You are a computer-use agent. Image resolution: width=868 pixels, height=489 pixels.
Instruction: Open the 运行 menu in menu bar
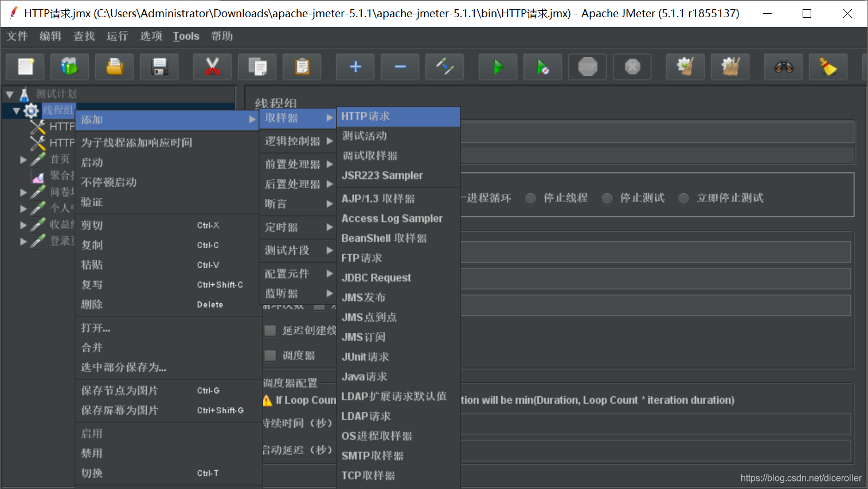[118, 36]
